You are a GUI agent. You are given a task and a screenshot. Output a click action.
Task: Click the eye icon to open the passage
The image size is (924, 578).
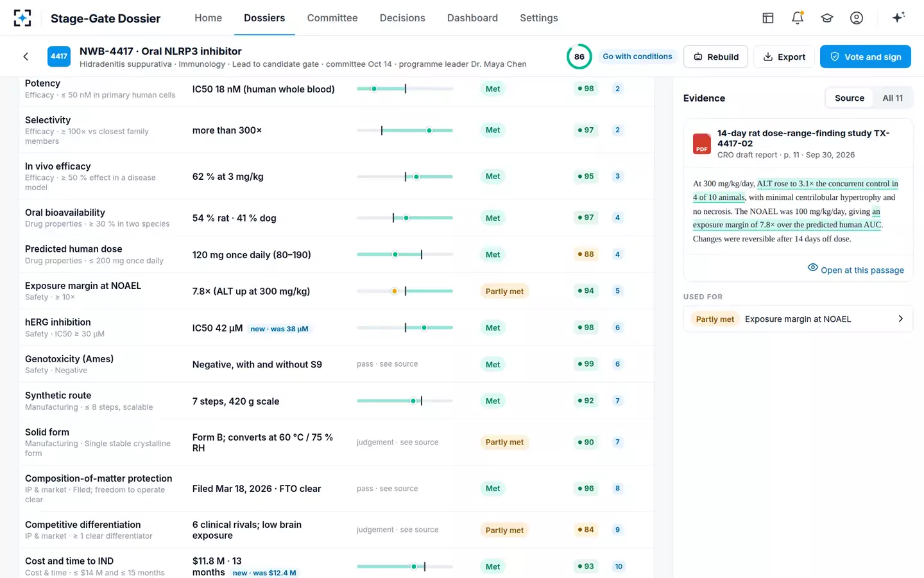point(813,268)
